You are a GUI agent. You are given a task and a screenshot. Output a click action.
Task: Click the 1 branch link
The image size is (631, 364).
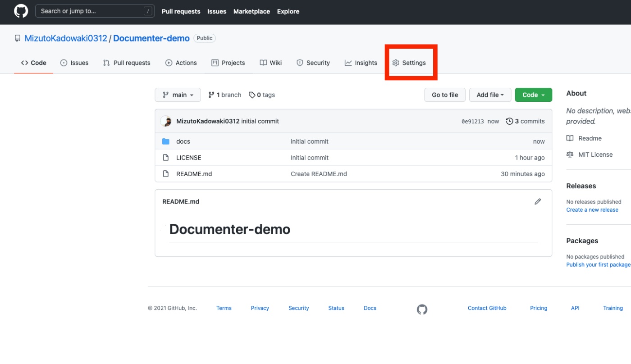224,95
